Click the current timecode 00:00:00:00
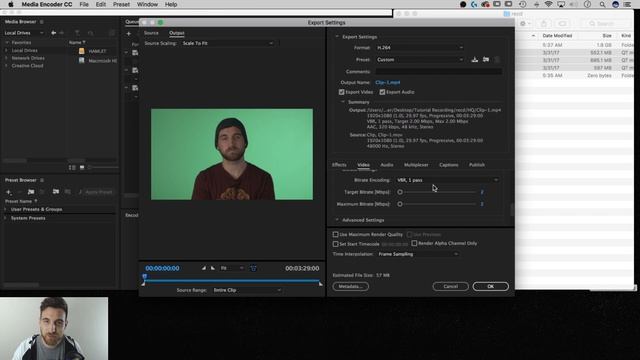Viewport: 640px width, 360px height. click(162, 269)
